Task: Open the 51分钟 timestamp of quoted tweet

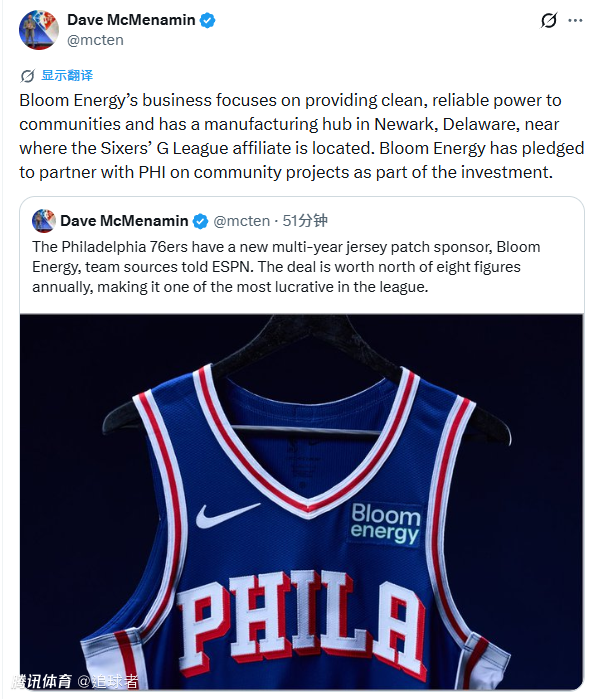Action: pos(305,221)
